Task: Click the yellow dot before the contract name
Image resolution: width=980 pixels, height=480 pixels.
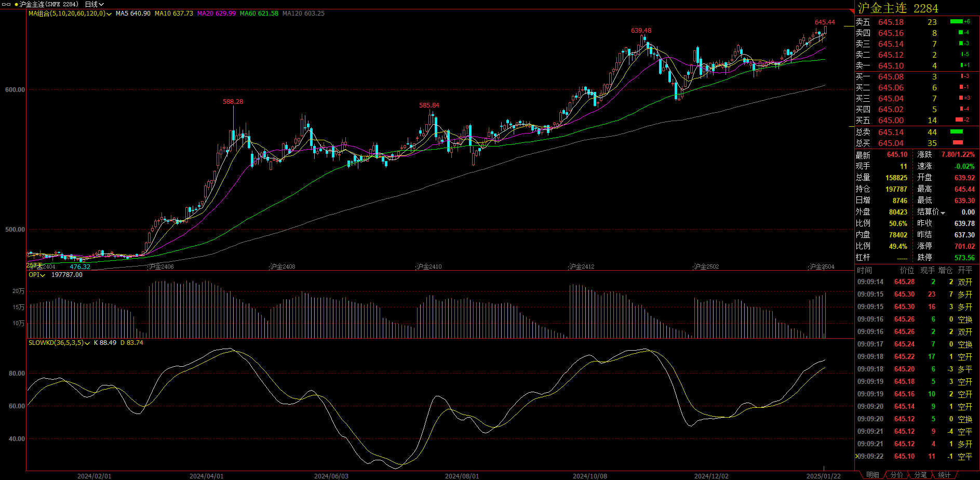Action: click(16, 4)
